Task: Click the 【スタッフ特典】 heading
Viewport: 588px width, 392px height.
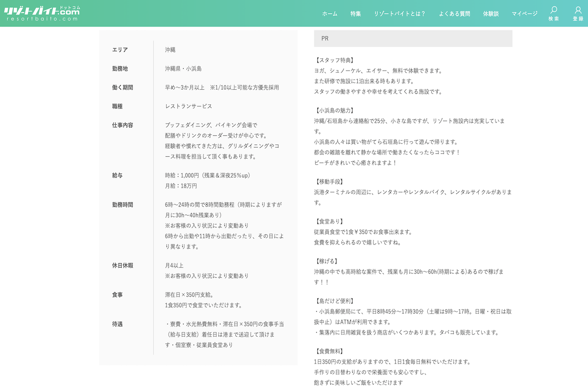Action: point(335,60)
